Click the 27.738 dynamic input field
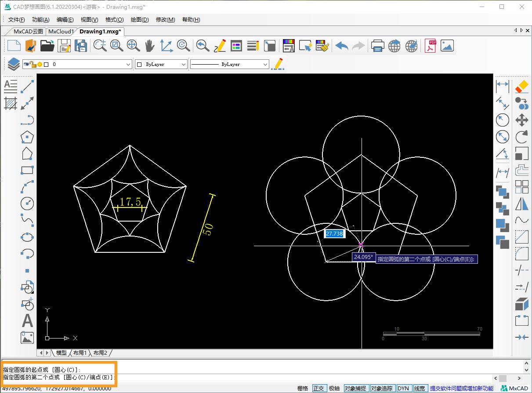Screen dimensions: 532x393 tap(334, 234)
